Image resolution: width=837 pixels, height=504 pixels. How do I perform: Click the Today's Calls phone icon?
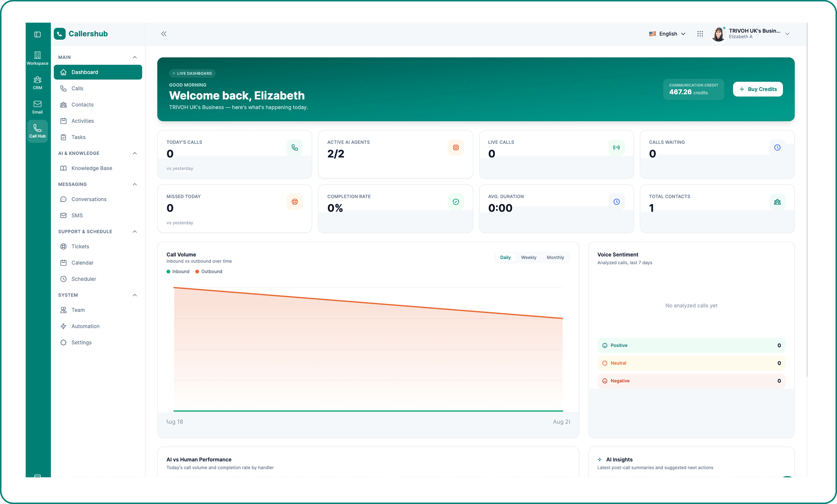coord(294,147)
